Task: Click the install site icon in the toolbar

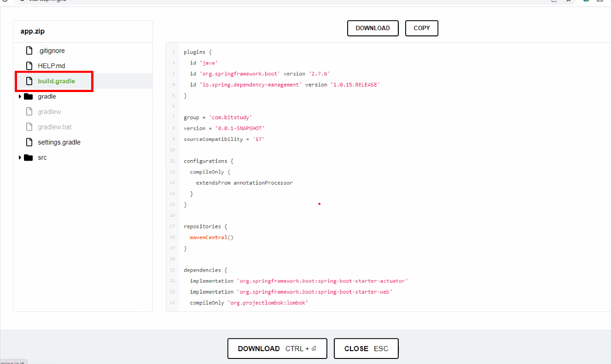Action: [x=554, y=1]
